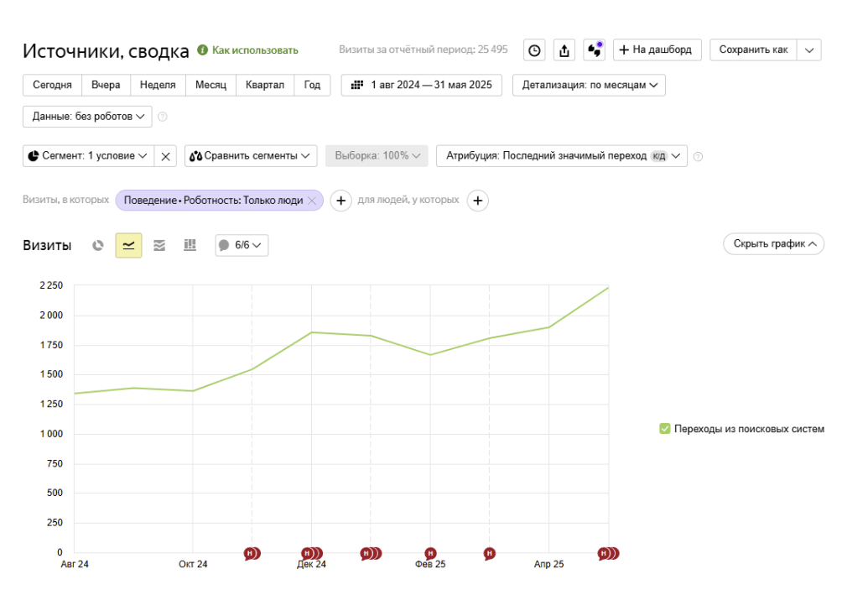Open the annotation marker at Ноя 24

click(252, 553)
